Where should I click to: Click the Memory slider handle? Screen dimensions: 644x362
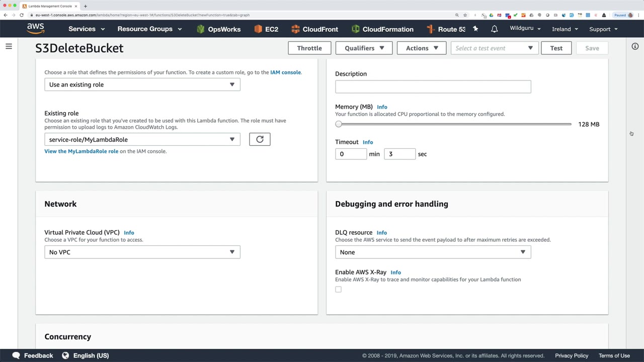click(339, 124)
